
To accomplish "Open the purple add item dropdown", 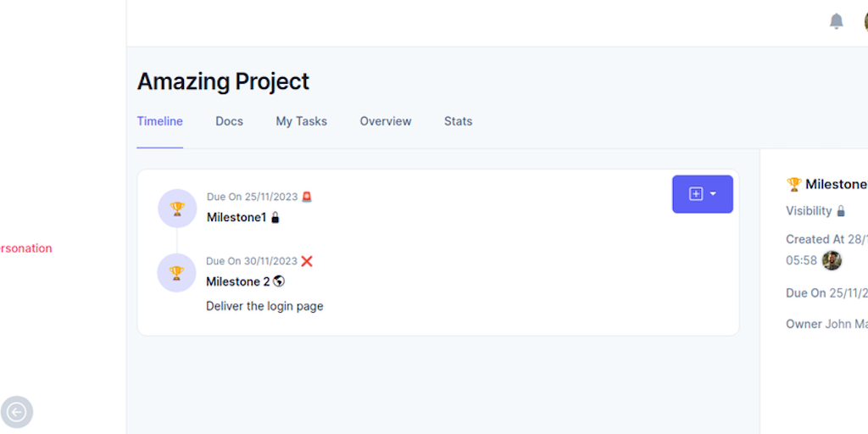I will click(x=702, y=194).
